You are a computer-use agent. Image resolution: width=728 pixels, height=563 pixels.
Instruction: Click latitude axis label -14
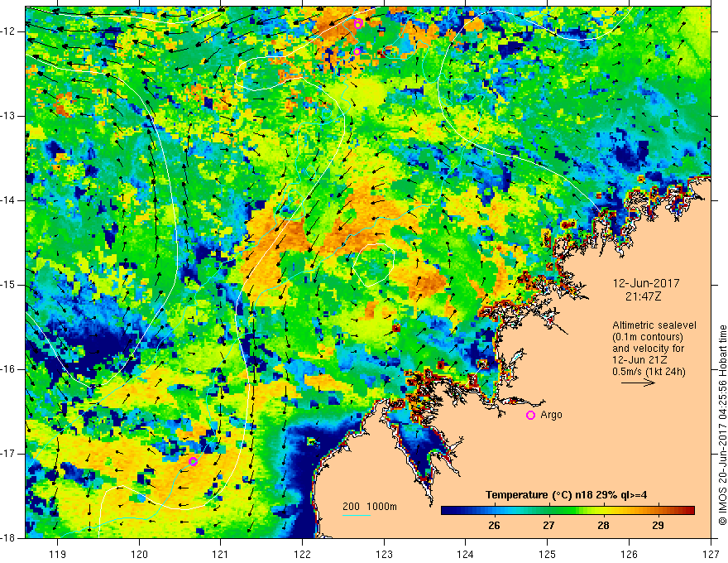click(x=8, y=200)
